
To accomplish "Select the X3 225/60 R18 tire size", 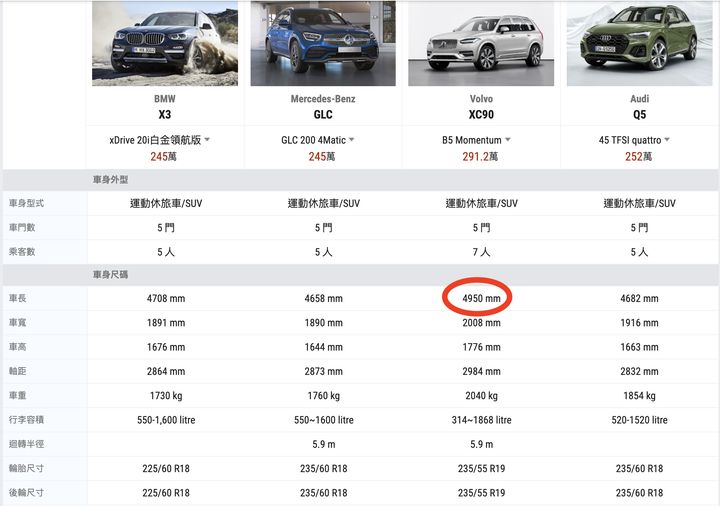I will [166, 468].
